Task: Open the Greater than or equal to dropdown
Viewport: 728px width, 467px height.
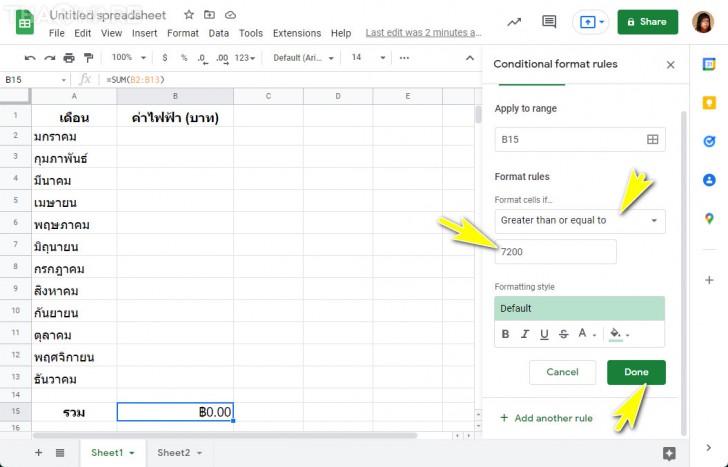Action: pos(580,221)
